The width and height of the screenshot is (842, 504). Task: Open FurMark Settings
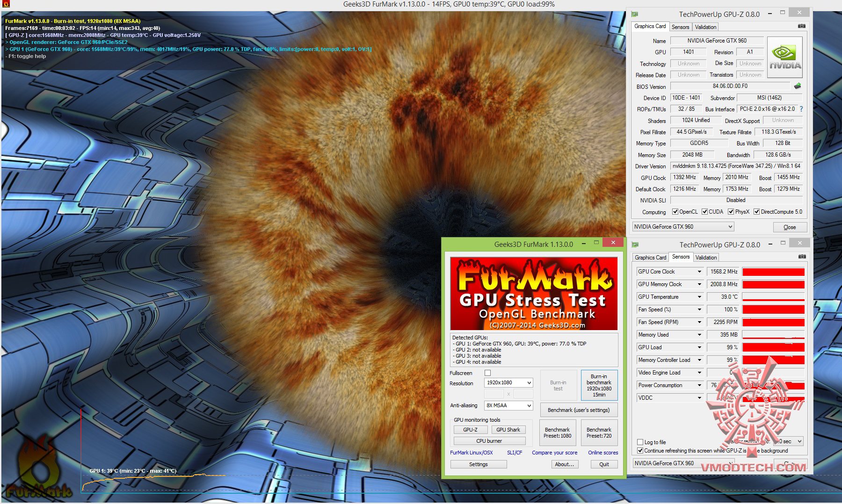(x=479, y=464)
